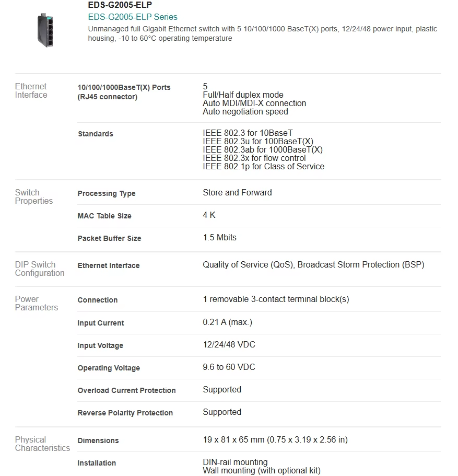Select the MAC Table Size label

[104, 216]
